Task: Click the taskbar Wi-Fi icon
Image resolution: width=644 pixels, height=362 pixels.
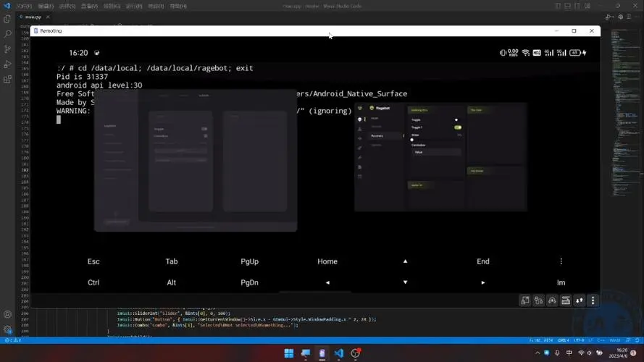Action: pos(581,353)
